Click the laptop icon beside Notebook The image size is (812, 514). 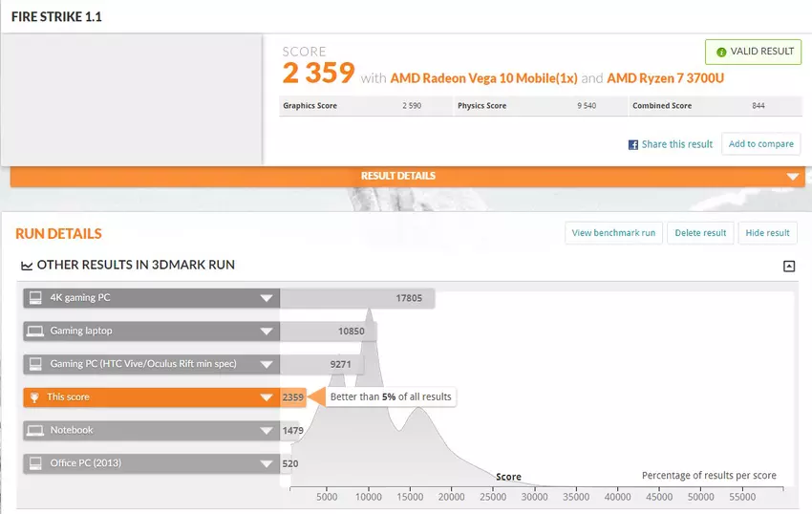tap(35, 431)
